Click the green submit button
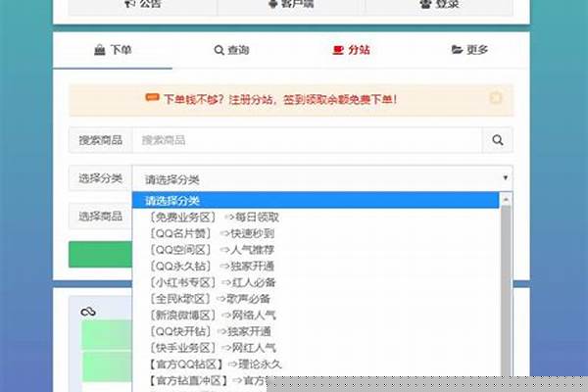This screenshot has width=588, height=392. pyautogui.click(x=101, y=255)
